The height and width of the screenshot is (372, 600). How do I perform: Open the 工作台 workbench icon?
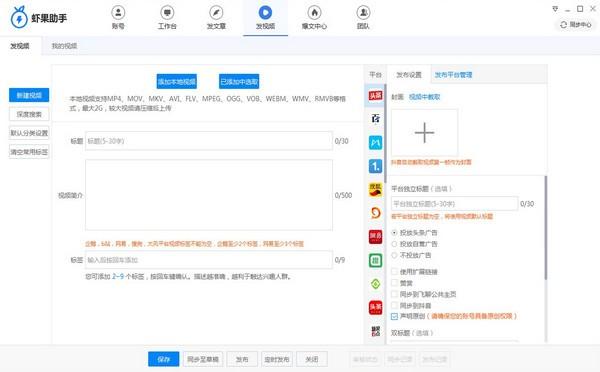coord(167,13)
